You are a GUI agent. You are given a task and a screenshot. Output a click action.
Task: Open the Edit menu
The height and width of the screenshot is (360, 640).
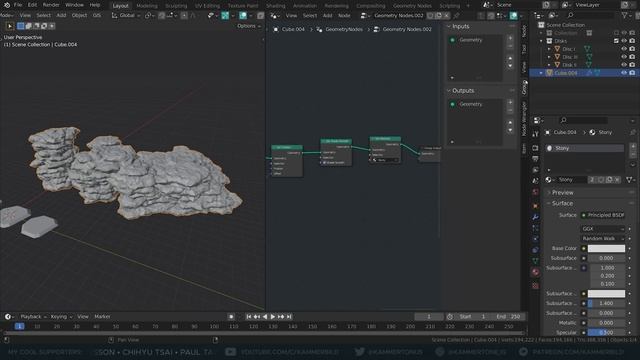32,5
